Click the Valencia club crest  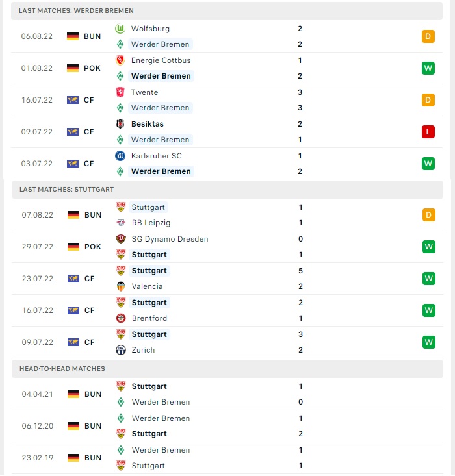(x=121, y=286)
